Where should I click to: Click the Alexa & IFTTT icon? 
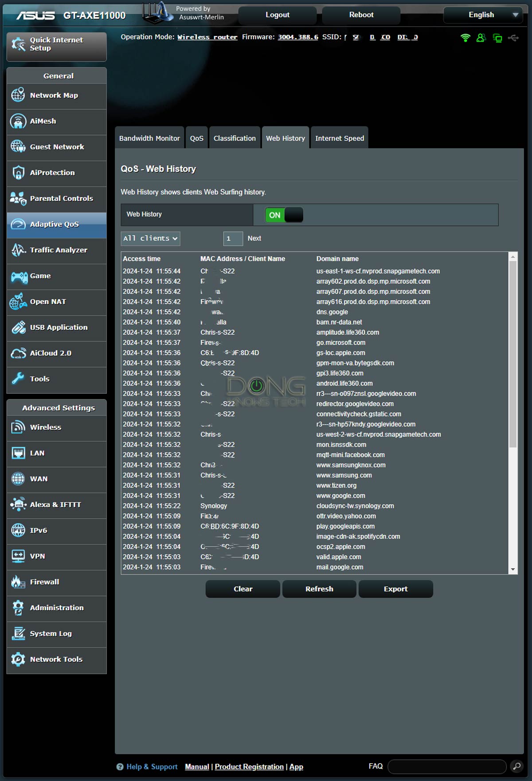coord(18,504)
